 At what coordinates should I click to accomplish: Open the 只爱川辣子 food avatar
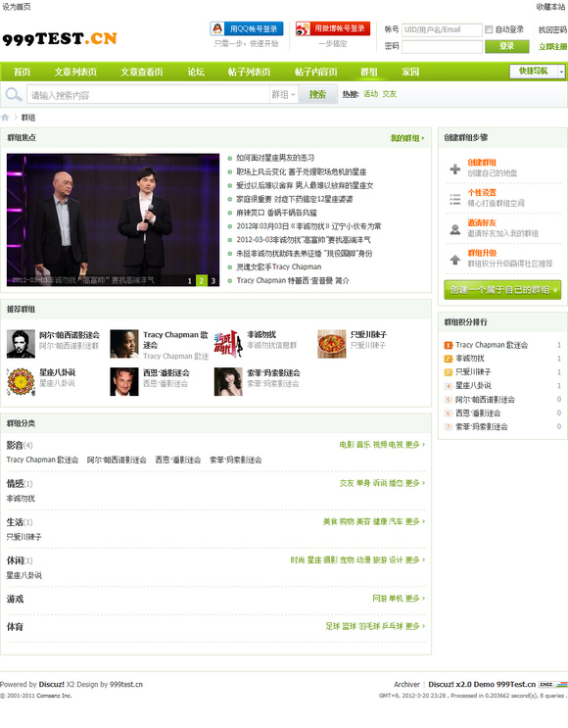[332, 344]
